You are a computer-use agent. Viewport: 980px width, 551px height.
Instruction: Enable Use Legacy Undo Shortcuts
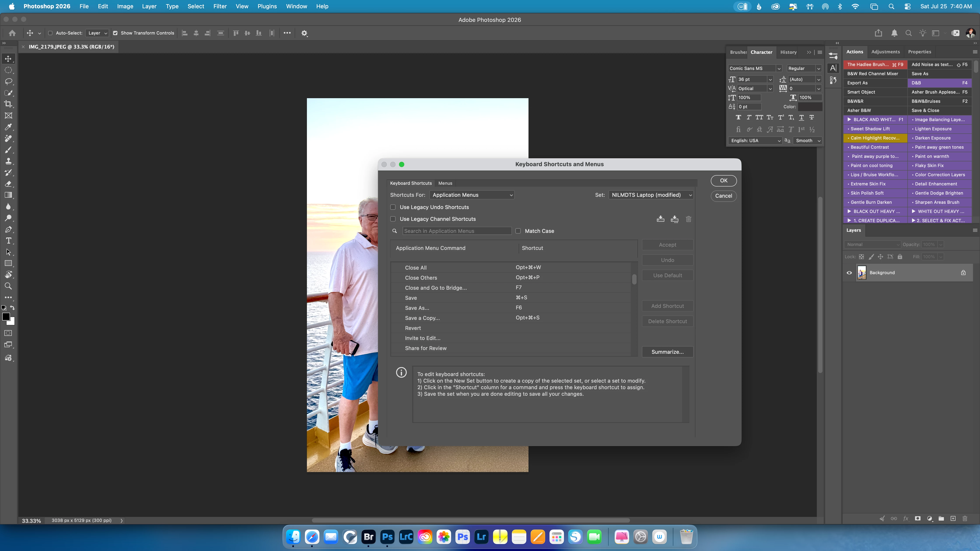393,207
